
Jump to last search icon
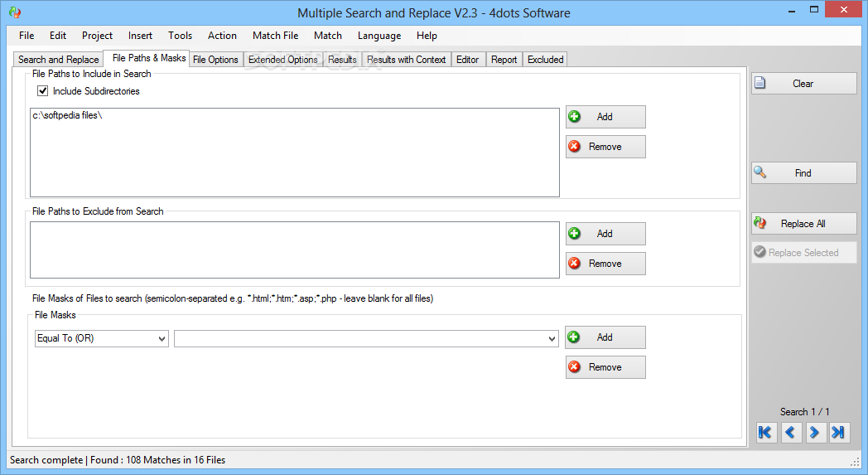[839, 432]
